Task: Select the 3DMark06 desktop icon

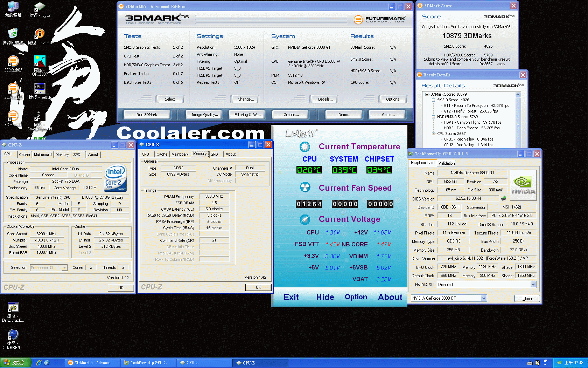Action: click(x=13, y=118)
